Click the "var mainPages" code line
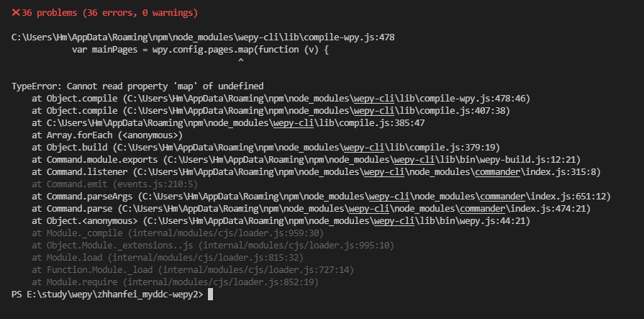 (201, 50)
